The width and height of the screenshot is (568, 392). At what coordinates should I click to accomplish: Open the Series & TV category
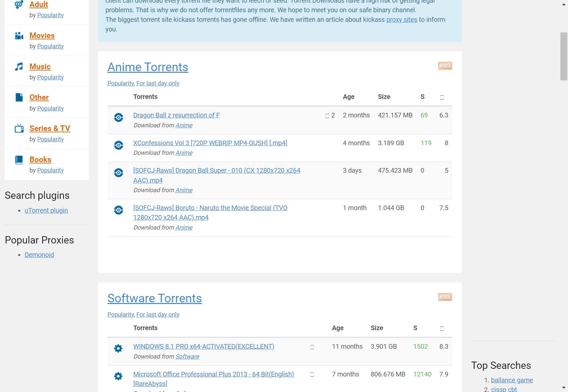50,128
